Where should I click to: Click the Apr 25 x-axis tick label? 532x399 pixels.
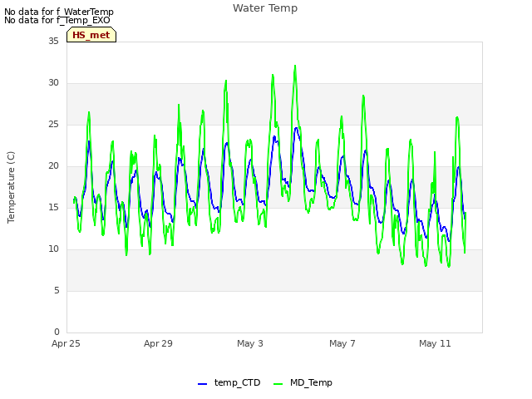(x=66, y=343)
